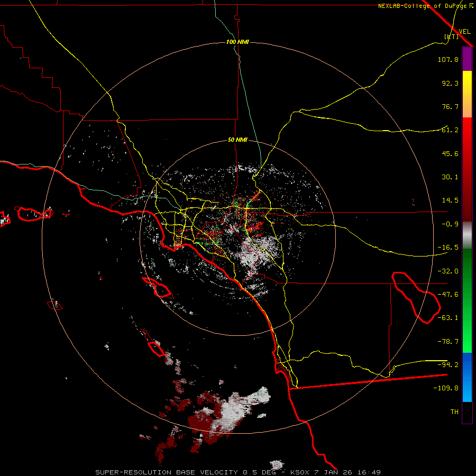The image size is (476, 476).
Task: Click the 107.8 velocity scale value
Action: (448, 59)
